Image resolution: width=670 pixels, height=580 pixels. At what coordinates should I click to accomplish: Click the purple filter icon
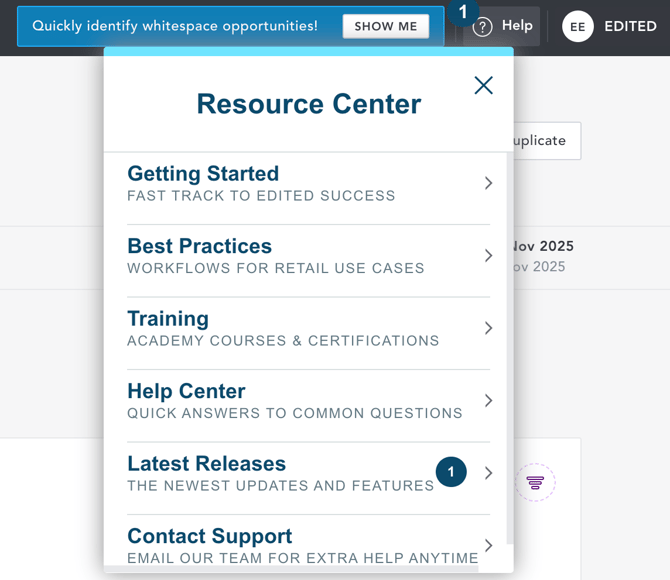click(x=536, y=482)
